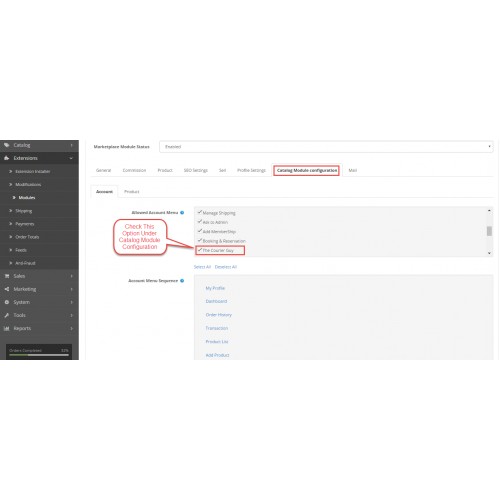Toggle the Manage Shipping checkbox
500x500 pixels.
click(200, 212)
